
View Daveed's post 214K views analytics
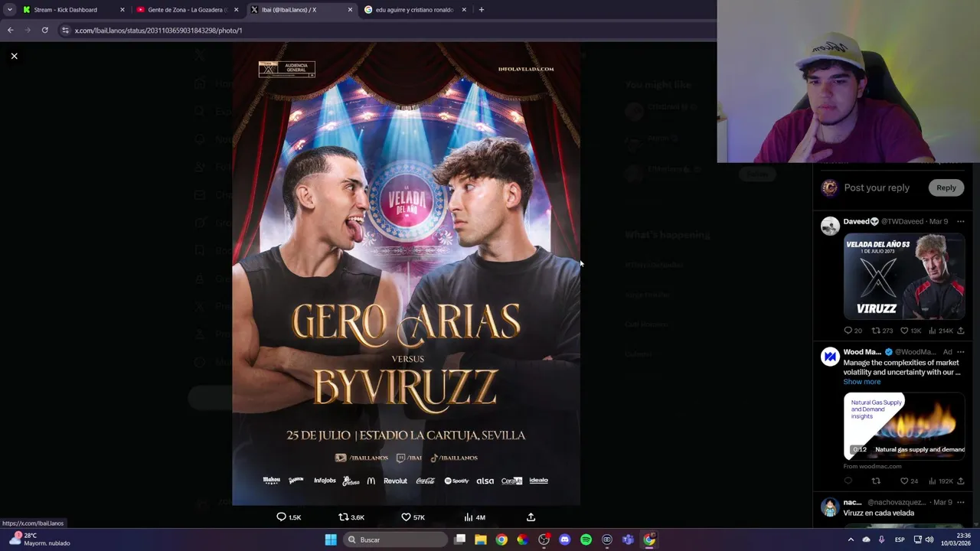(x=940, y=331)
